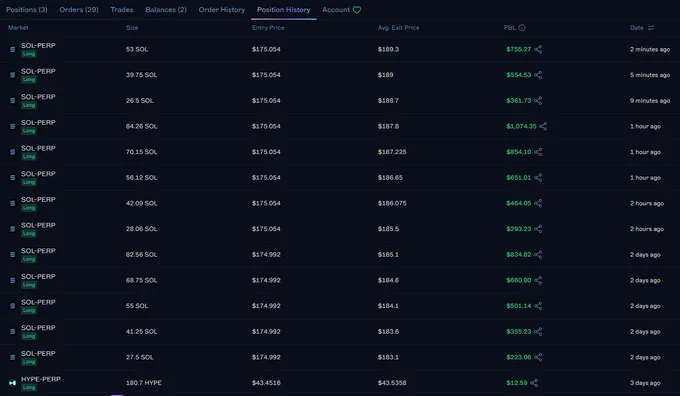
Task: Click the $187.225 exit price
Action: 392,152
